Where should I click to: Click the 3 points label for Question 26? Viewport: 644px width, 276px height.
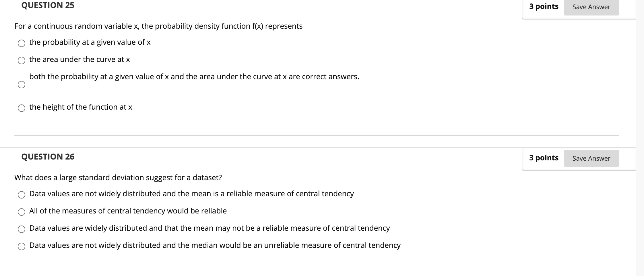point(544,158)
